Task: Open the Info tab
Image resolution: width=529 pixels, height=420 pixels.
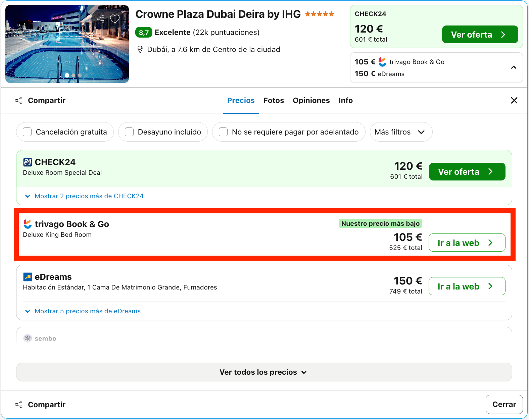Action: click(x=345, y=100)
